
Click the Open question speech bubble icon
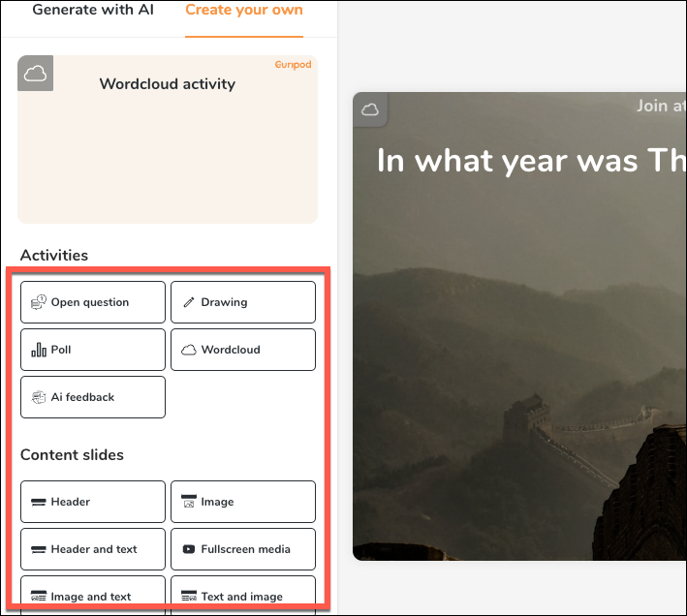pos(38,302)
